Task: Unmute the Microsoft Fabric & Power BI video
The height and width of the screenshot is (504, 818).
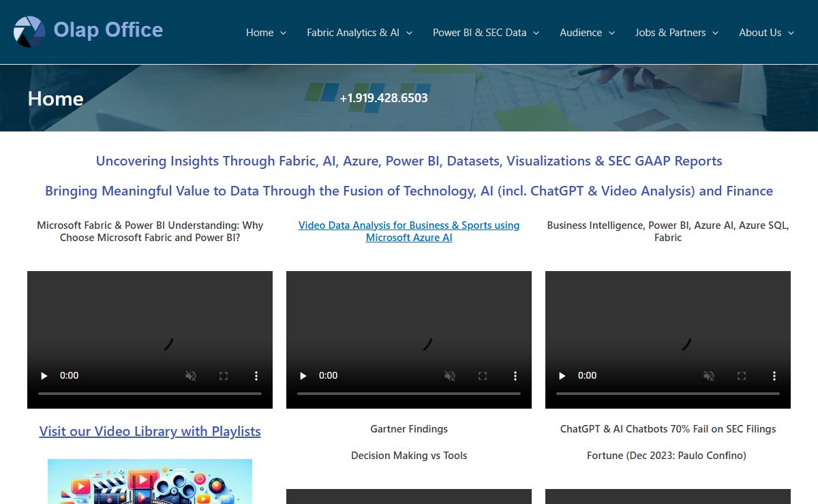Action: click(191, 375)
